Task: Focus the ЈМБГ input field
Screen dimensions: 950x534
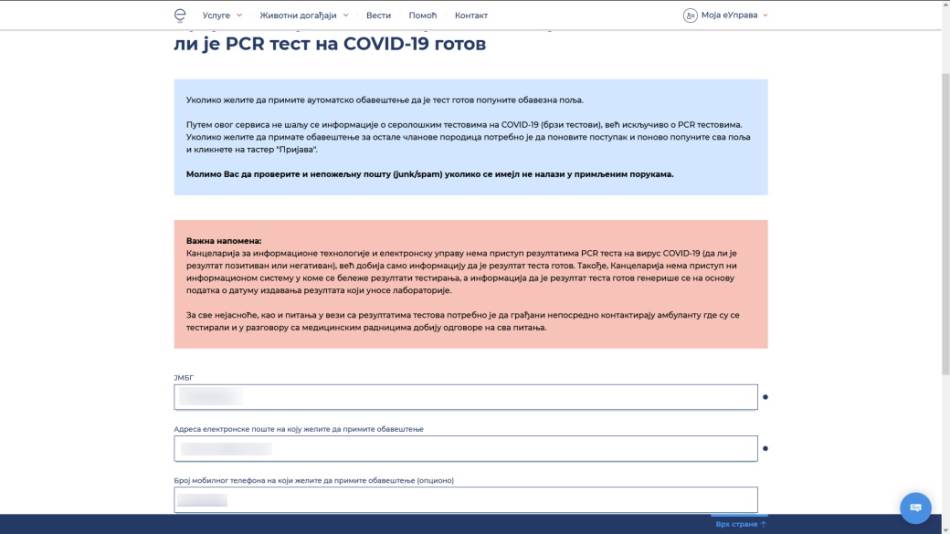Action: pos(465,397)
